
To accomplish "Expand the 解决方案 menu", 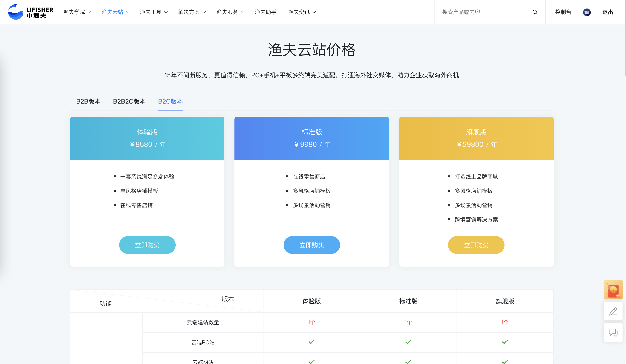I will coord(192,12).
